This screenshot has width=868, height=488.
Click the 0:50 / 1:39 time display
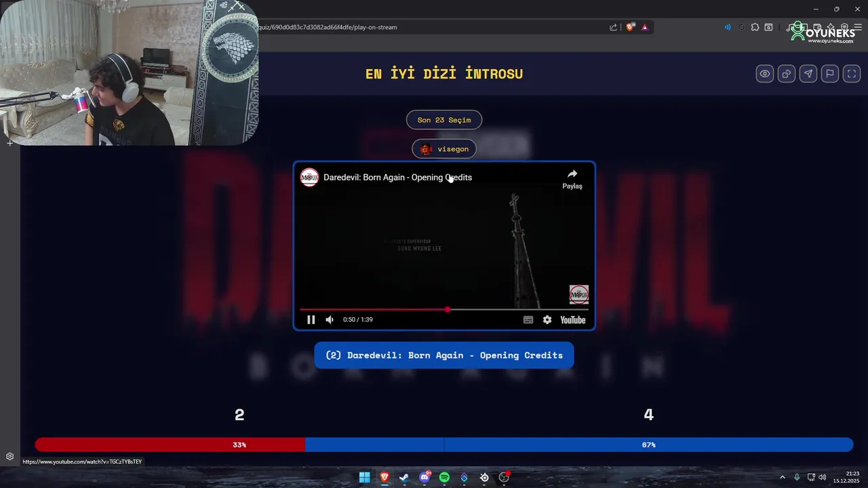[358, 320]
